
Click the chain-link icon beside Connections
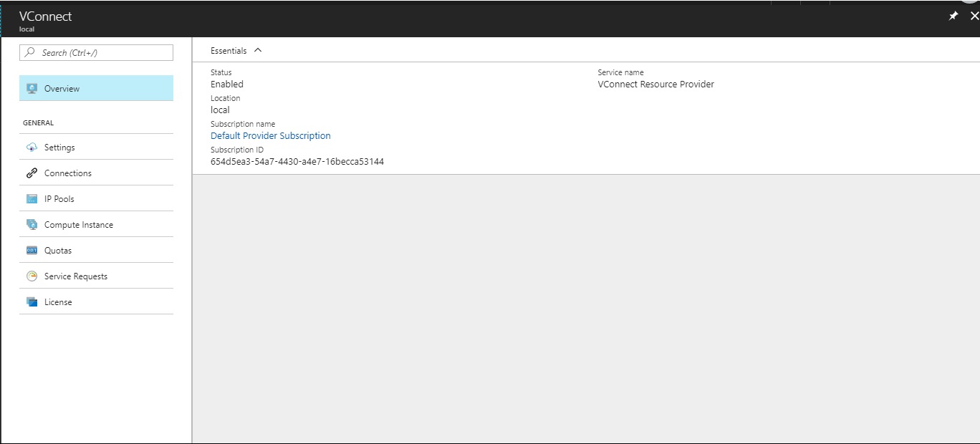(x=32, y=173)
